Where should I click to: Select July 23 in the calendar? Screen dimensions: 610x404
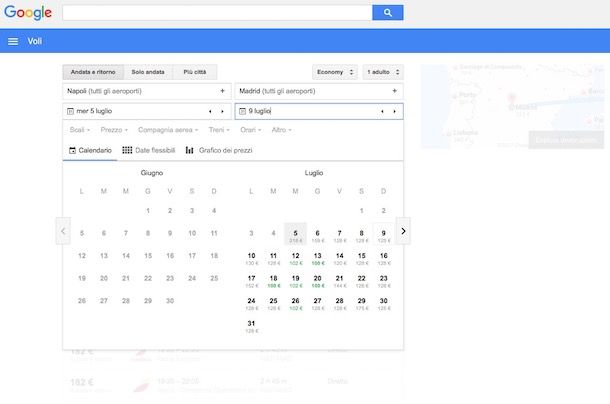(x=384, y=279)
